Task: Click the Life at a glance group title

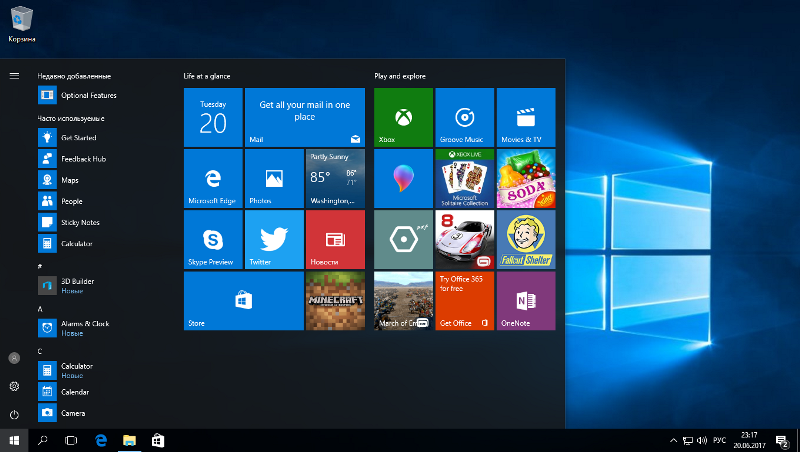Action: 207,76
